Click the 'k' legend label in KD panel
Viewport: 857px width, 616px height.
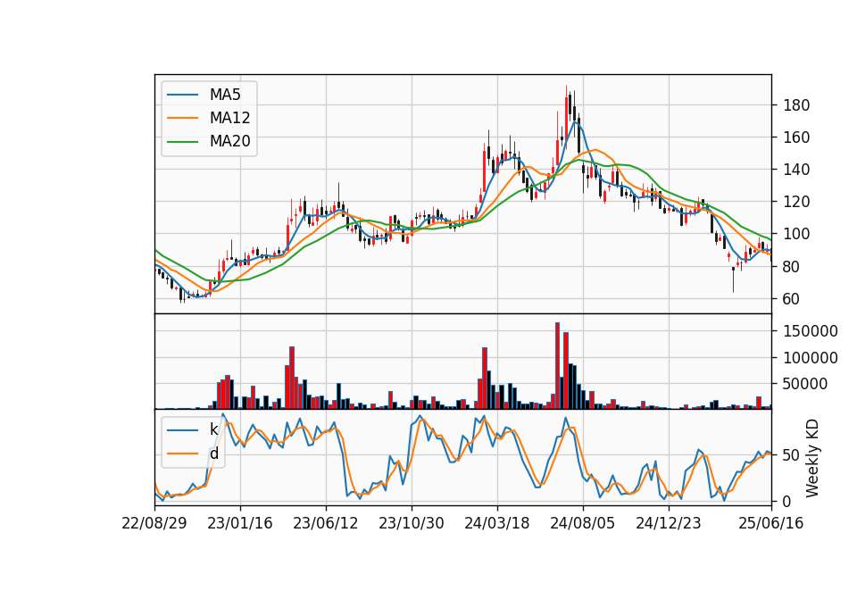[x=213, y=429]
